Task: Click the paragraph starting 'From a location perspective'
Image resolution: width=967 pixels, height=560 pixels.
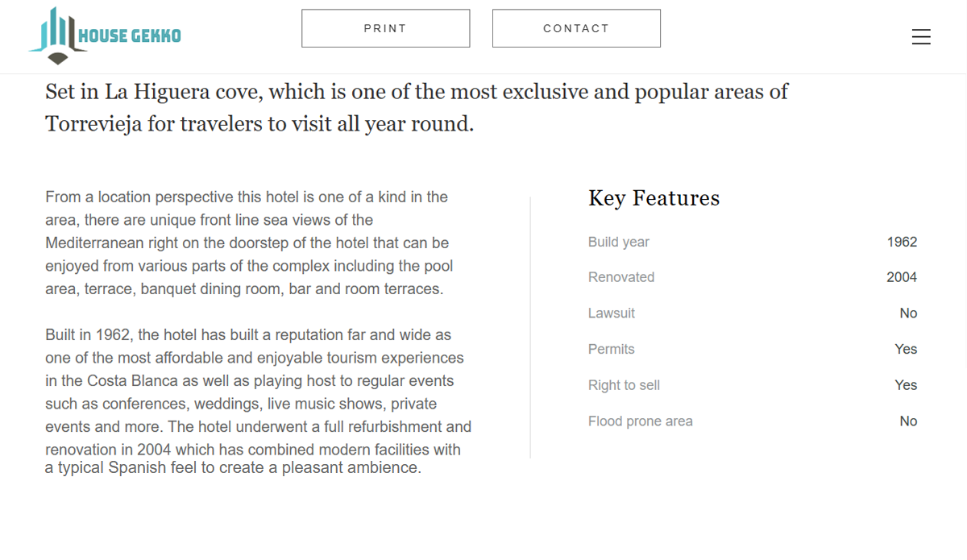Action: 250,243
